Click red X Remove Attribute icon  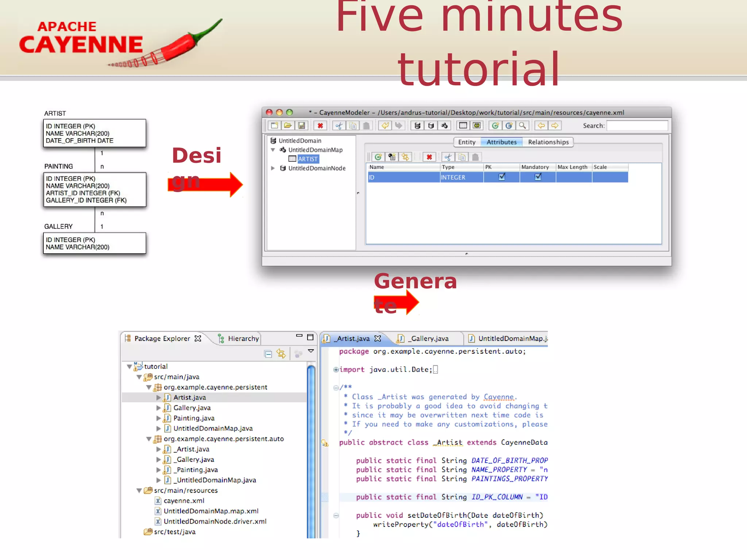pyautogui.click(x=429, y=157)
